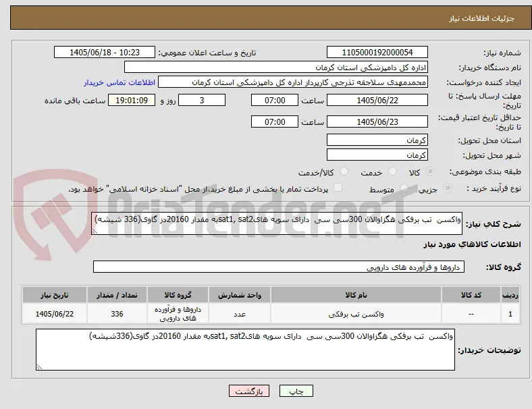Click the اطلاعات کالاهای مورد نیاز section title
Image resolution: width=532 pixels, height=409 pixels.
472,244
